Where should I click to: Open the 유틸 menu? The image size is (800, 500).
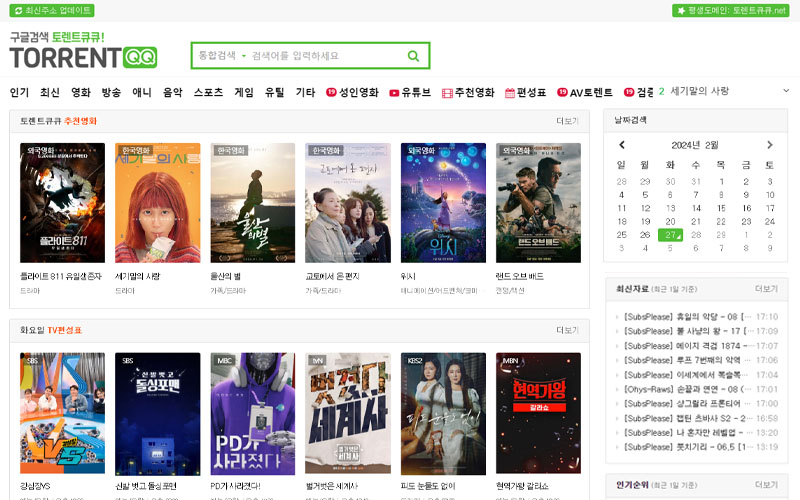[274, 92]
